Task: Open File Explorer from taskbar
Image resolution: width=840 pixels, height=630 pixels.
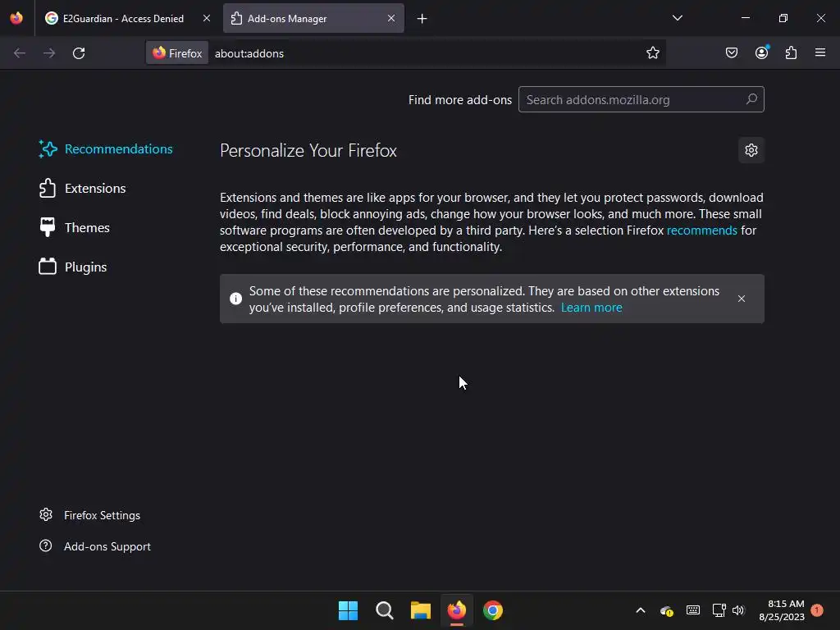Action: pos(421,610)
